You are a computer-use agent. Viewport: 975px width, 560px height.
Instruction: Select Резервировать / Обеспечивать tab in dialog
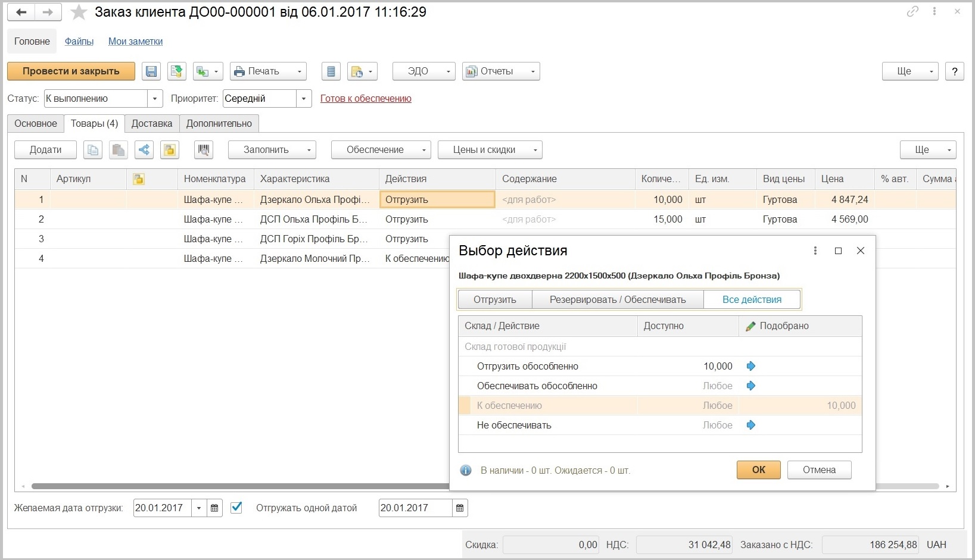tap(618, 299)
